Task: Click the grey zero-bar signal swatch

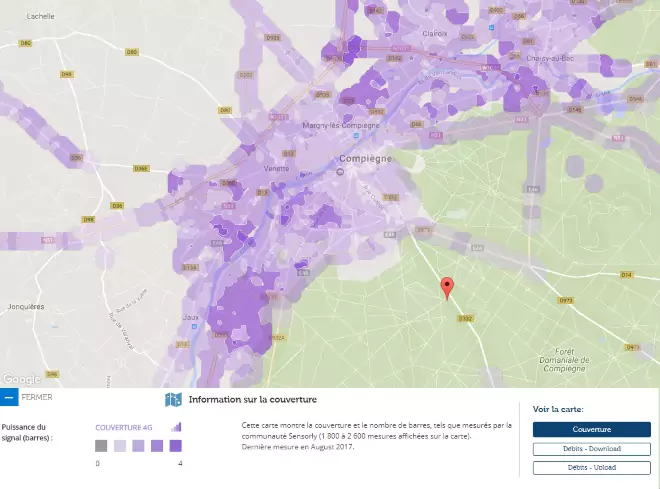Action: [x=101, y=446]
